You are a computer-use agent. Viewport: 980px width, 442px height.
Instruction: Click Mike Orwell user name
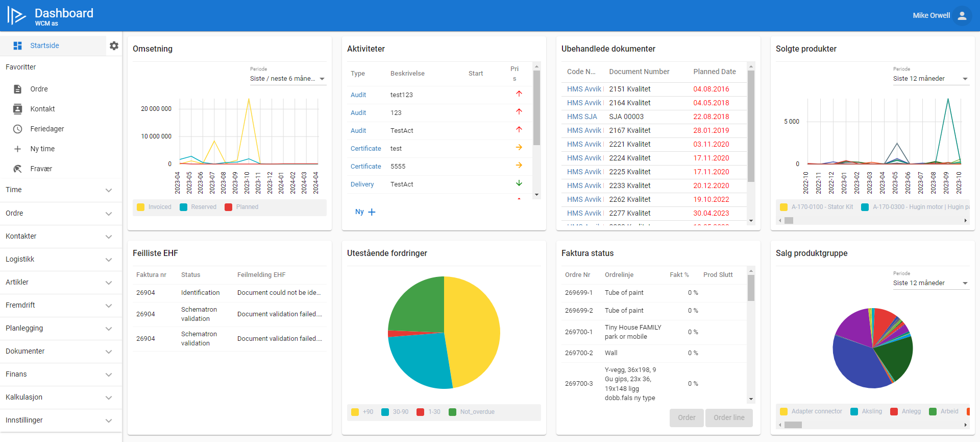[x=932, y=15]
